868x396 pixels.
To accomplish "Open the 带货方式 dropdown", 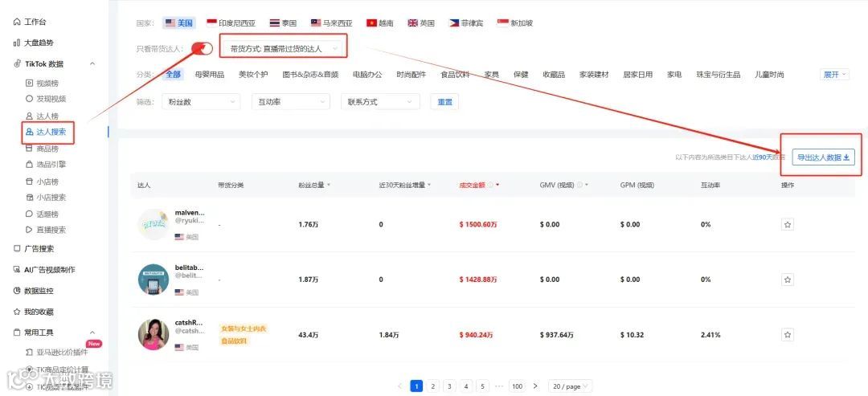I will 284,49.
